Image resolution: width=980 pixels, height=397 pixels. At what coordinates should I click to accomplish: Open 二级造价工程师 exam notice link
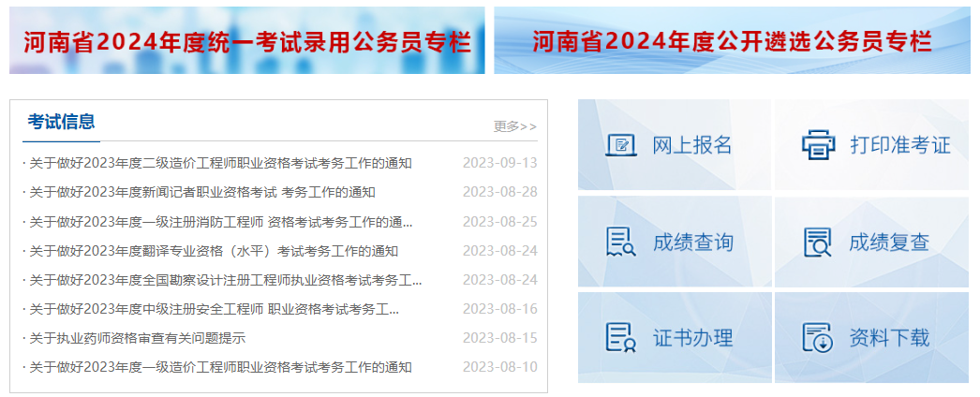coord(220,163)
